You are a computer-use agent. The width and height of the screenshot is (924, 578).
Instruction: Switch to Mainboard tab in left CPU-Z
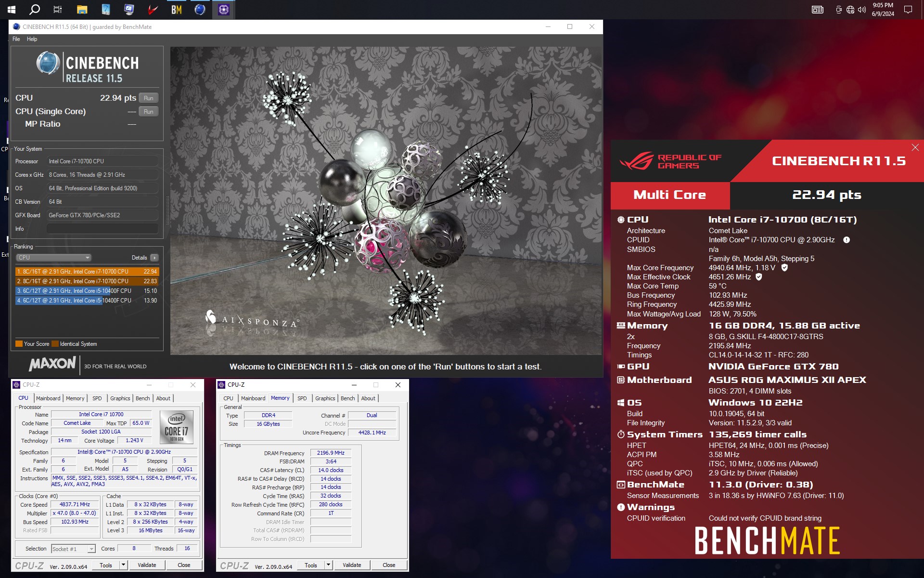(x=48, y=398)
